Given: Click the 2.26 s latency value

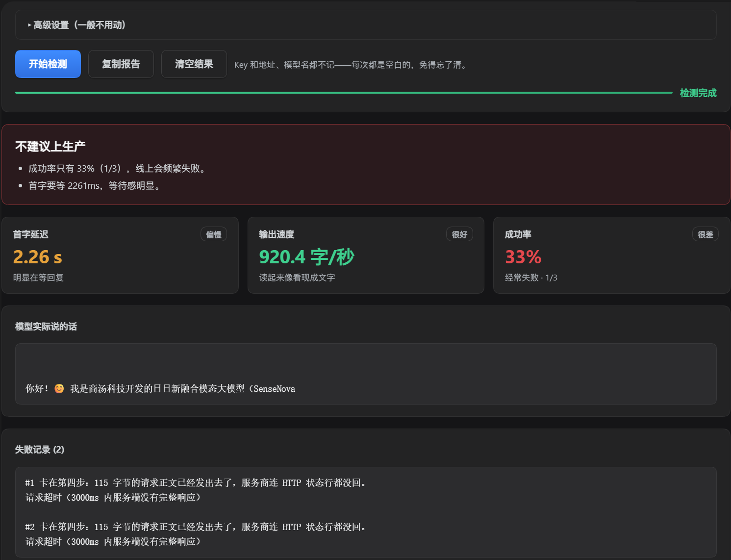Looking at the screenshot, I should point(38,257).
